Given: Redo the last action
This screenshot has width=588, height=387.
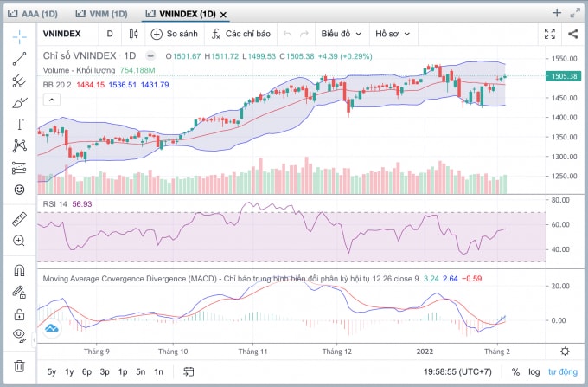Looking at the screenshot, I should [x=304, y=34].
